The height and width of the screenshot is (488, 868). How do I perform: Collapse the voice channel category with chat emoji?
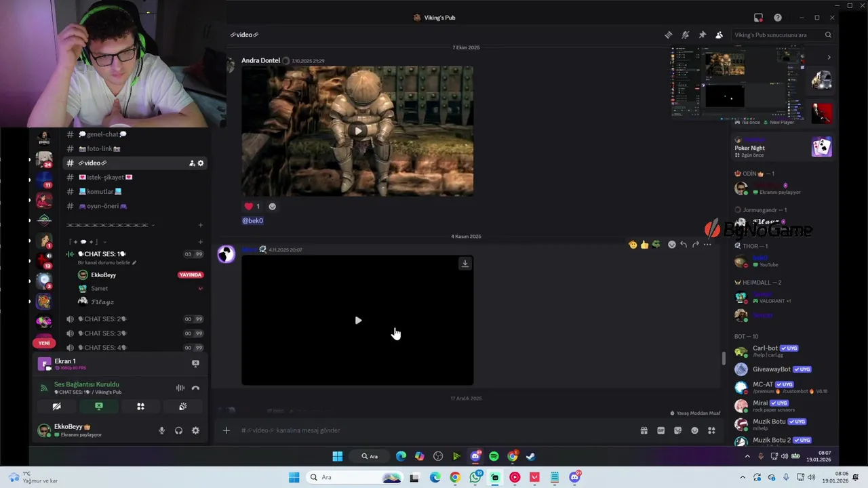click(87, 242)
